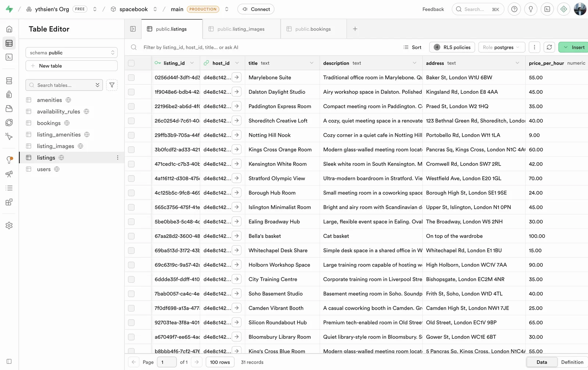
Task: Check the Kings Cross Orange Room row
Action: pyautogui.click(x=131, y=150)
